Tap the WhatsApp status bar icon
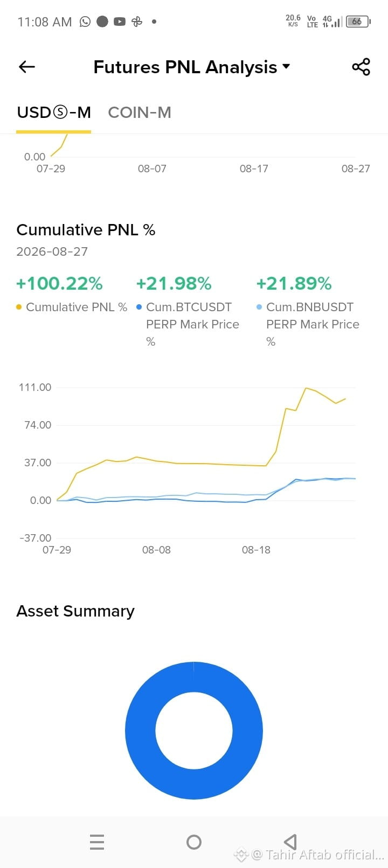The image size is (388, 868). tap(85, 22)
